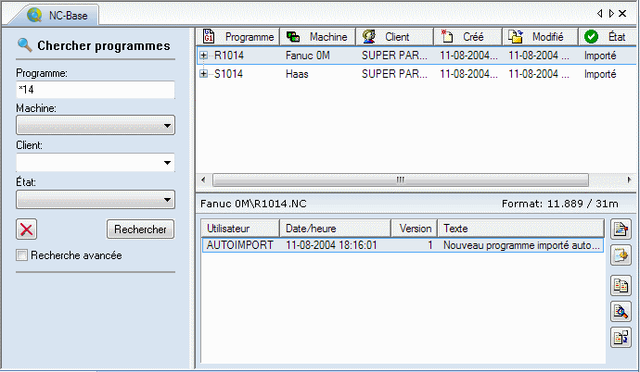Click the scrollbar right arrow
The image size is (640, 372).
coord(629,180)
